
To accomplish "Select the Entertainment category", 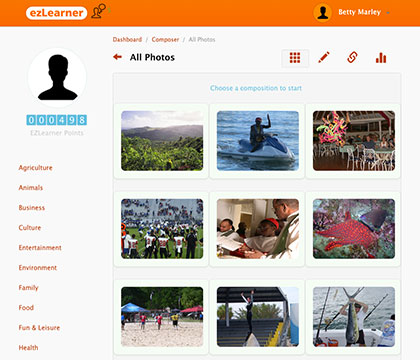I will point(40,248).
